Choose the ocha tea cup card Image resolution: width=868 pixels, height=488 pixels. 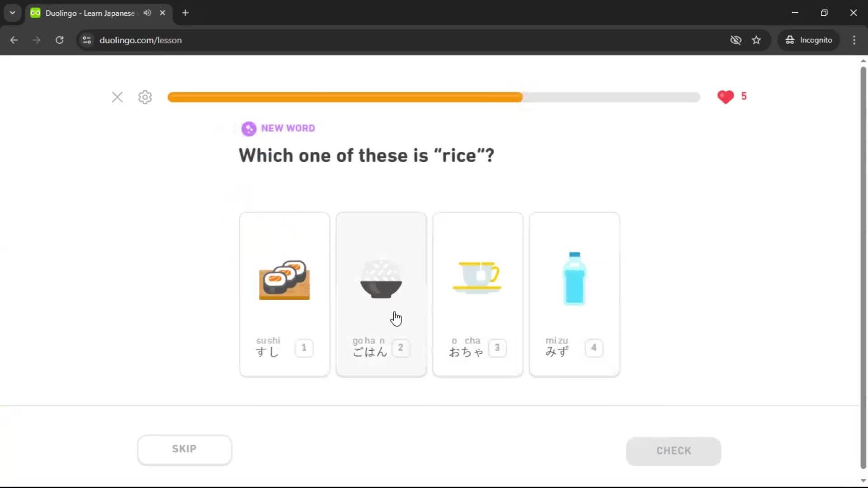tap(478, 294)
